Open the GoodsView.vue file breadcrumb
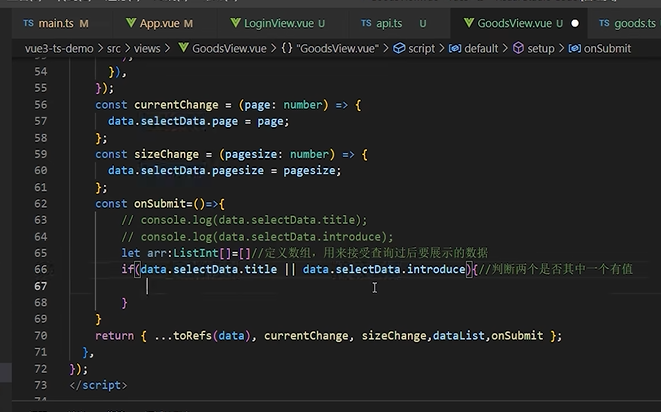The height and width of the screenshot is (412, 661). [229, 48]
